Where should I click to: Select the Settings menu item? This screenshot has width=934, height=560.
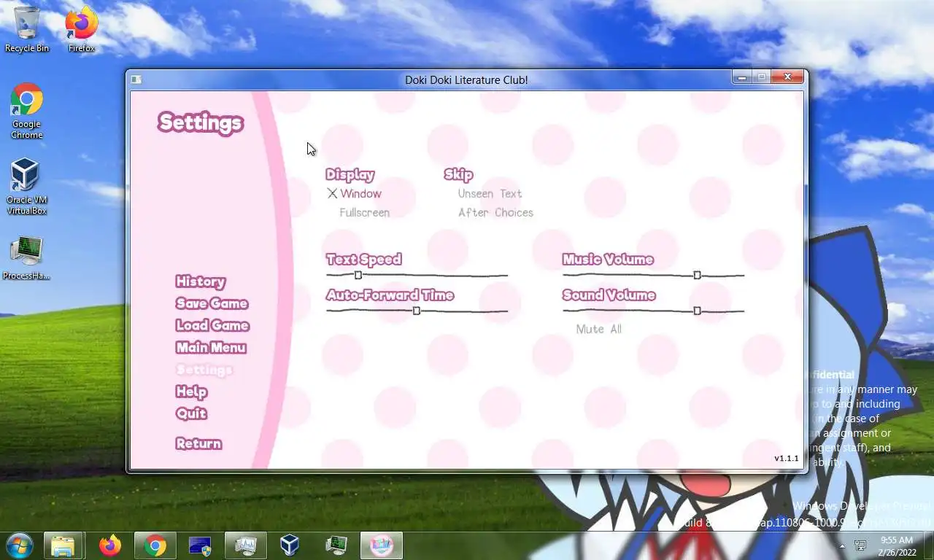(204, 370)
